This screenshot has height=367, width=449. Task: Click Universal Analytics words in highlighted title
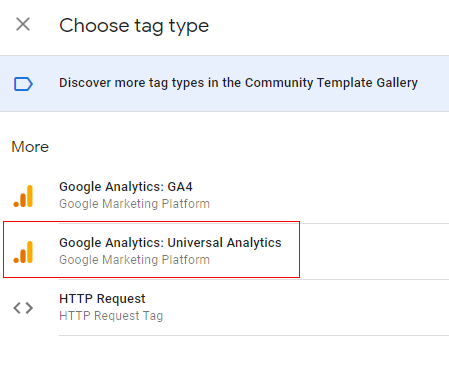[224, 243]
